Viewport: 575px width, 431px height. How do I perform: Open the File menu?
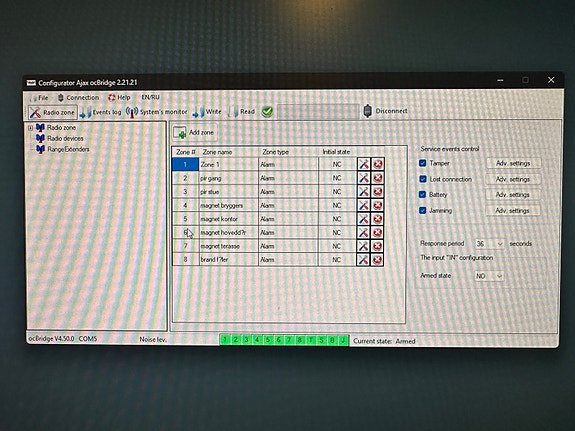pyautogui.click(x=39, y=98)
